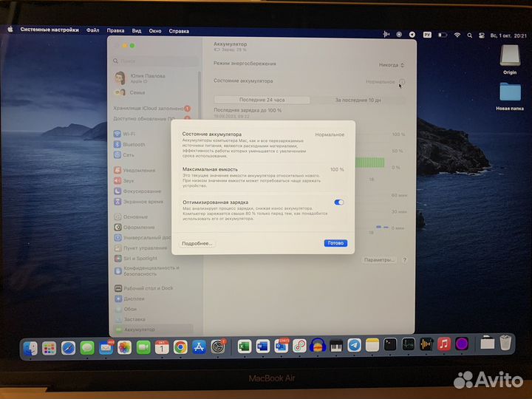Open Spotlight search in menu bar
Image resolution: width=532 pixels, height=399 pixels.
[470, 35]
